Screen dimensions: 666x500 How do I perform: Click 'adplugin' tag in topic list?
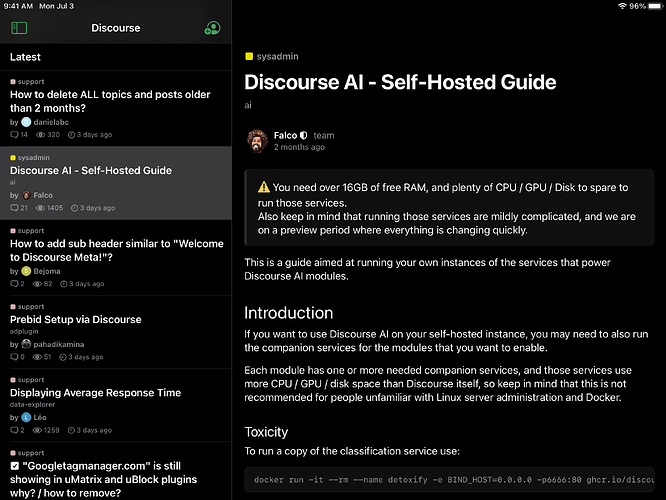(x=24, y=331)
